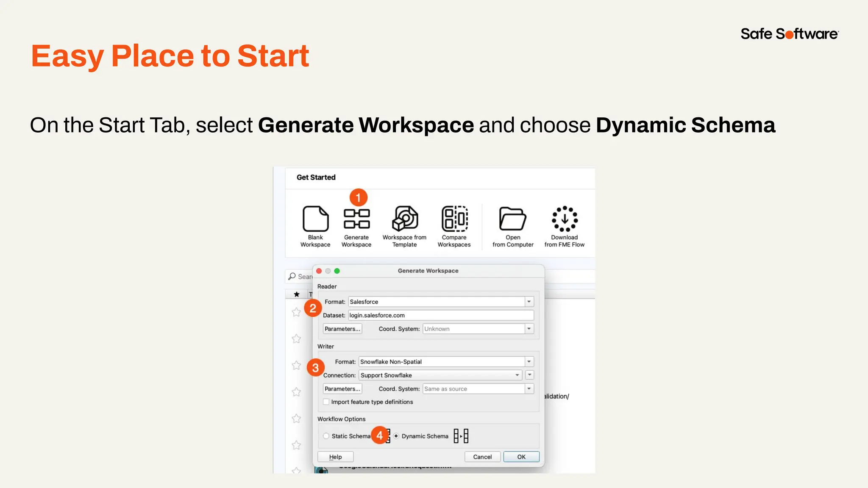Click the Dynamic Schema diagram icon
Screen dimensions: 868x488
(461, 436)
